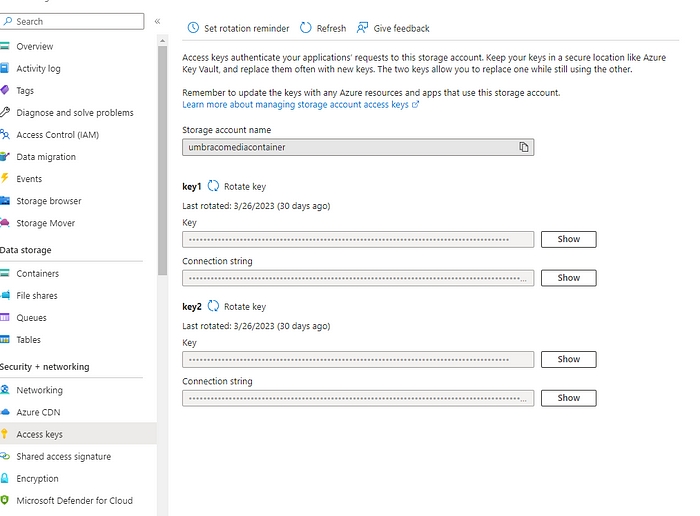Click the Storage browser icon
Screen dimensions: 700x516
pos(4,200)
